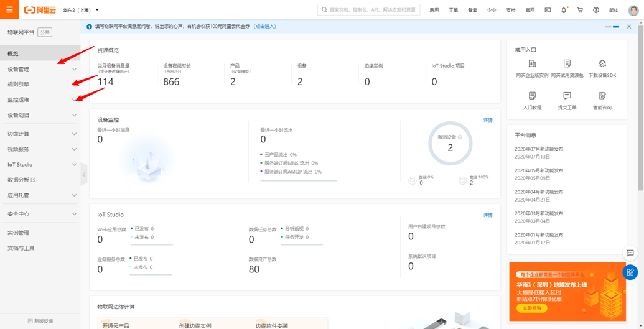Open 详情 link in IoT Studio card

(488, 215)
